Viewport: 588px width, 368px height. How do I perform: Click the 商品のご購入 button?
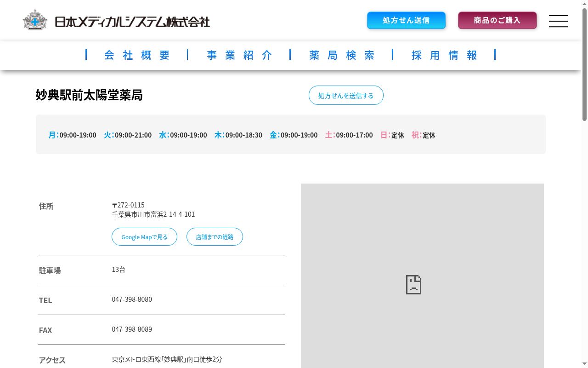tap(497, 20)
